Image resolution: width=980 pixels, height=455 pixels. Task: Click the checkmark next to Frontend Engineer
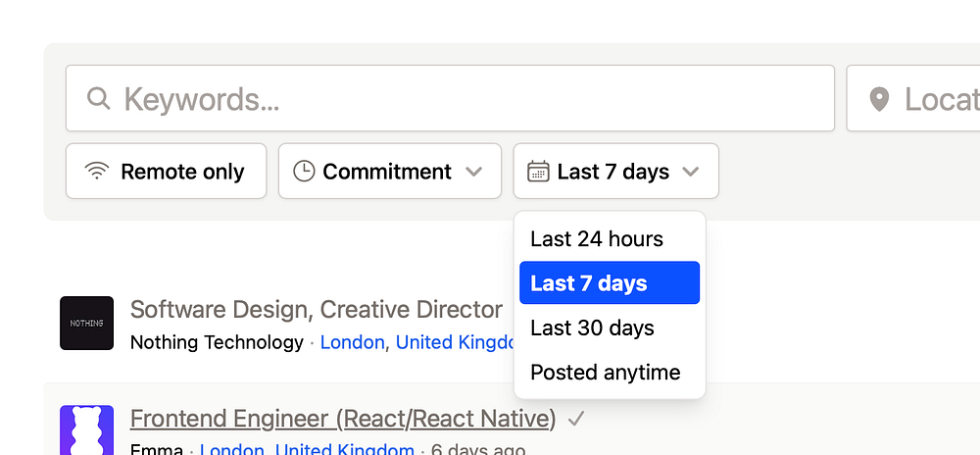pyautogui.click(x=576, y=419)
